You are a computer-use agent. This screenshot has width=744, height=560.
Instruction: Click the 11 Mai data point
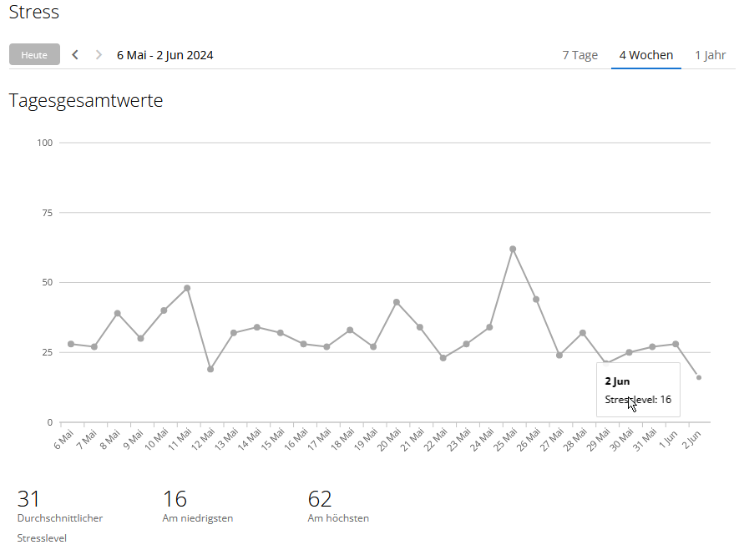click(x=187, y=288)
